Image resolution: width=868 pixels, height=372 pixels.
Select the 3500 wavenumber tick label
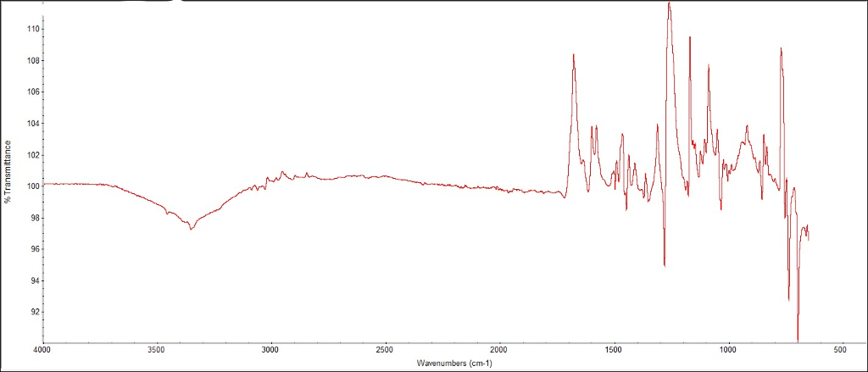[157, 351]
